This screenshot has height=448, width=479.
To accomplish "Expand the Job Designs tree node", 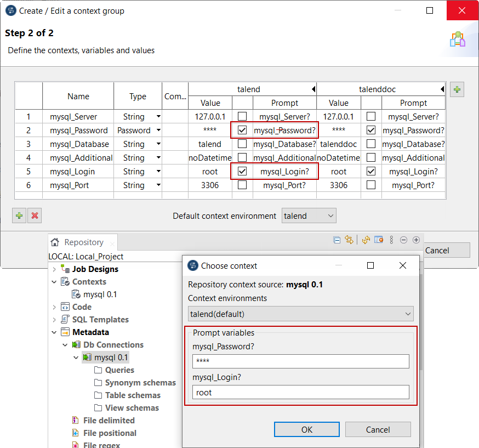I will coord(54,269).
